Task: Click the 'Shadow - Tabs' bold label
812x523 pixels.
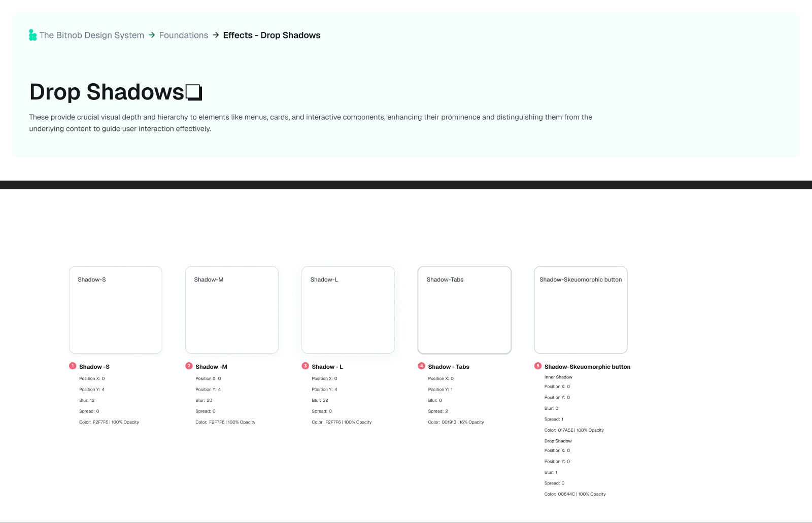Action: (x=449, y=367)
